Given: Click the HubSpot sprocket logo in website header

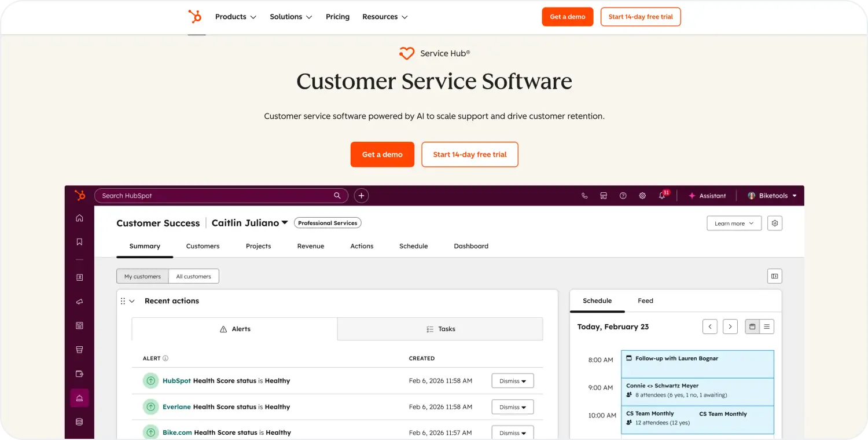Looking at the screenshot, I should (x=195, y=17).
